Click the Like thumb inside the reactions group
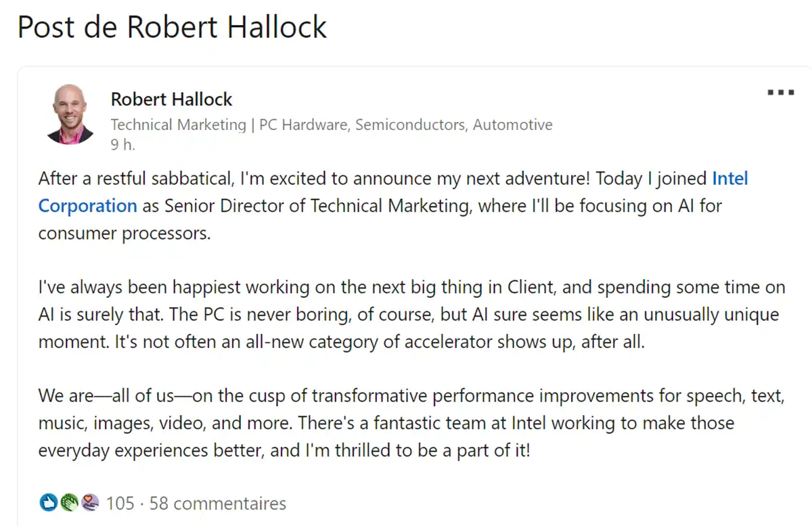The width and height of the screenshot is (812, 526). (x=49, y=502)
